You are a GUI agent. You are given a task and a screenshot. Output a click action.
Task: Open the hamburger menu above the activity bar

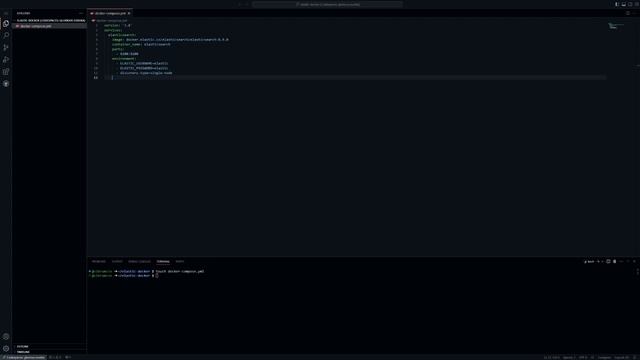[6, 13]
